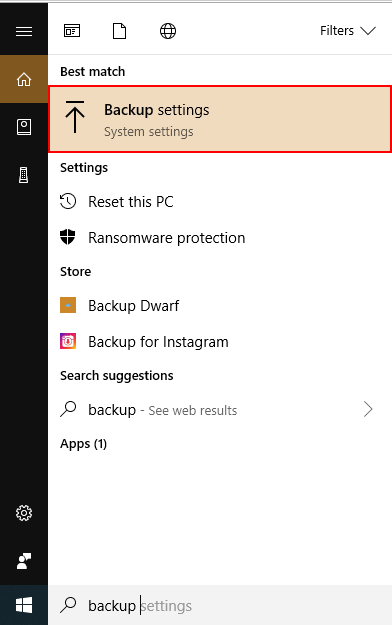Click the Windows Start button
The image size is (392, 625).
point(24,605)
